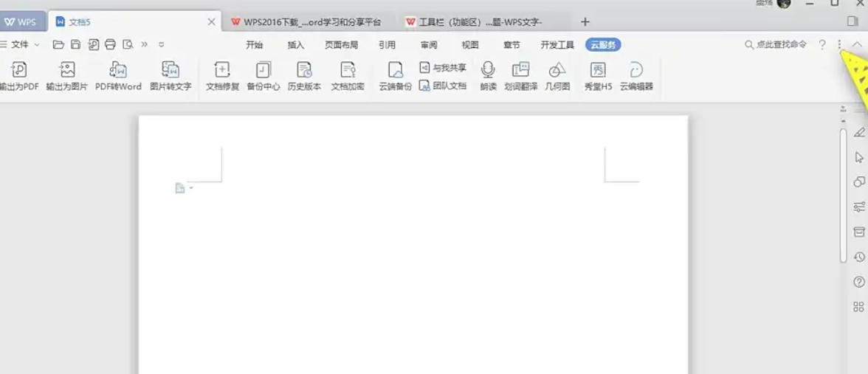
Task: Switch to the 视图 ribbon tab
Action: [470, 46]
